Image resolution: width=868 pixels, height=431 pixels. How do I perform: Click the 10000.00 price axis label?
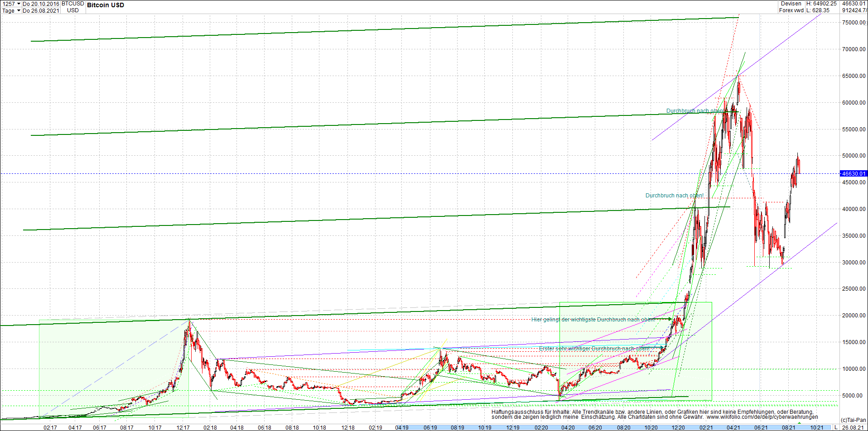(x=854, y=369)
